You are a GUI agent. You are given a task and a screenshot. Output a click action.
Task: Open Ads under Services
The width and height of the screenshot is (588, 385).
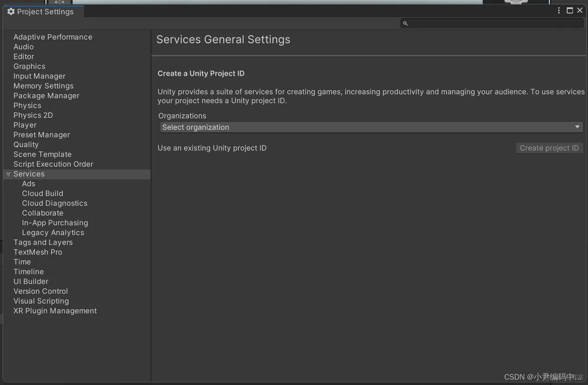point(28,184)
